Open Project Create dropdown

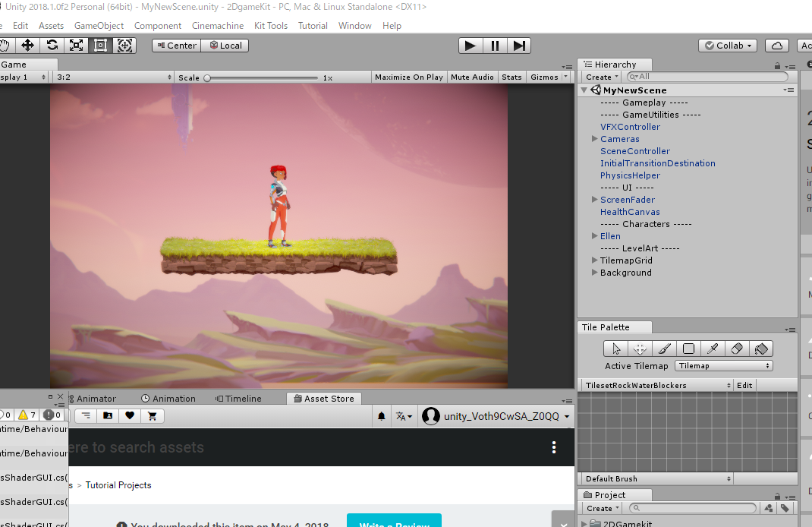603,509
